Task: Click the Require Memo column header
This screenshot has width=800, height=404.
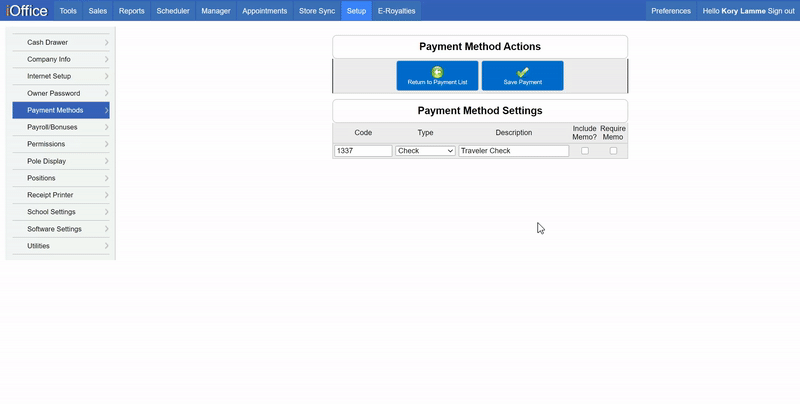Action: [613, 133]
